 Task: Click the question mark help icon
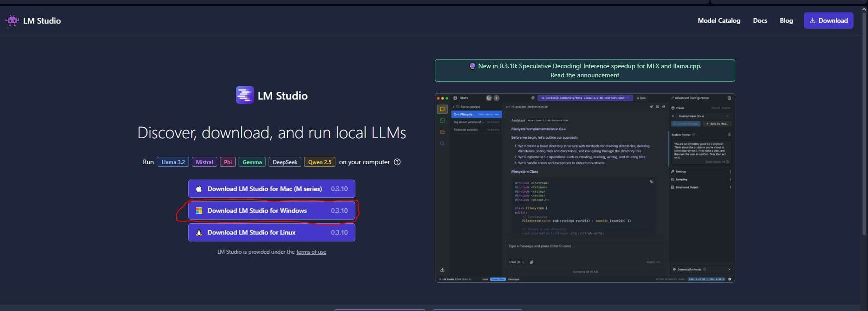pyautogui.click(x=397, y=162)
